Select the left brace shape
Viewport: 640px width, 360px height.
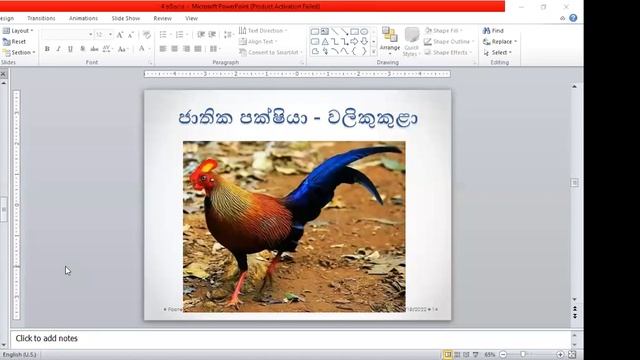[354, 51]
